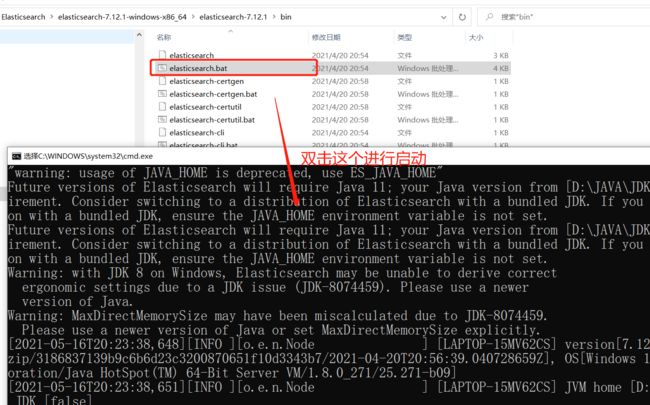Select the elasticsearch-certutil file name
The image size is (650, 405).
205,107
